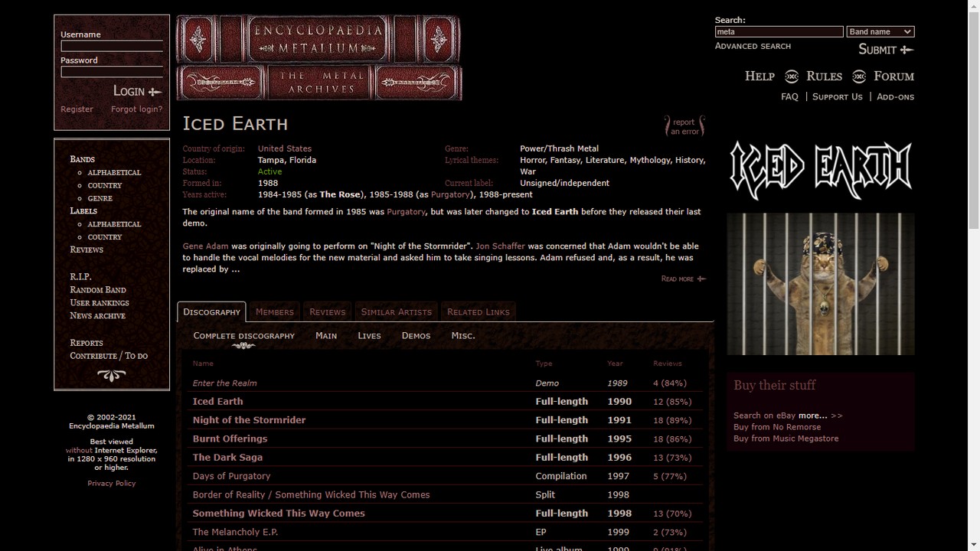
Task: Open The Melancholy E.P. release
Action: 236,532
